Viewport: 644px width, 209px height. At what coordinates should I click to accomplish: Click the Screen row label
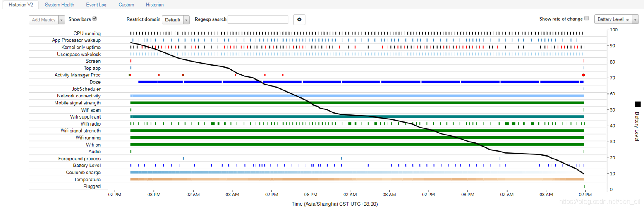pyautogui.click(x=93, y=61)
